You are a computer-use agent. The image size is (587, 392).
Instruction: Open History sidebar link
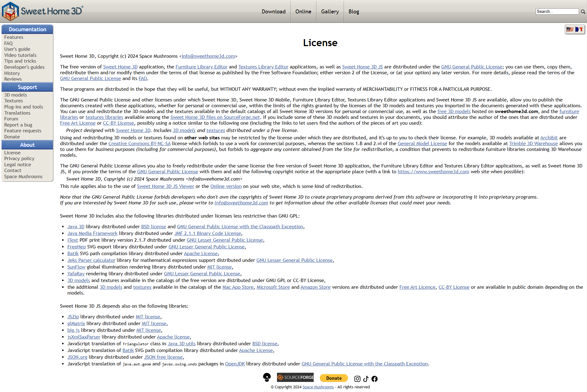coord(12,73)
